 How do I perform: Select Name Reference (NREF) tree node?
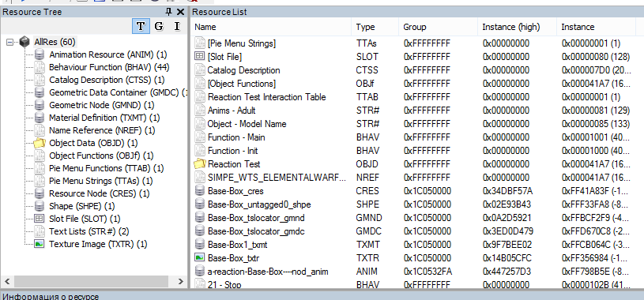[x=102, y=130]
